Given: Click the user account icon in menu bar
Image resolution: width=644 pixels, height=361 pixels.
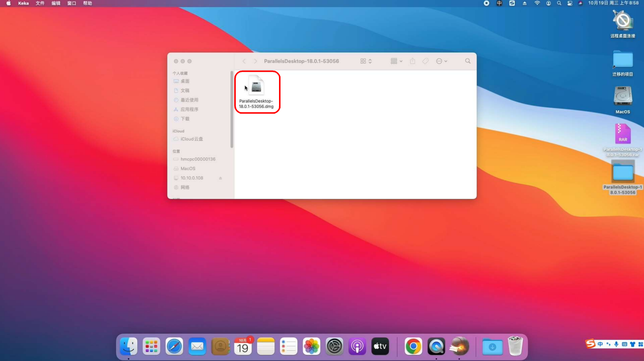Looking at the screenshot, I should click(x=548, y=3).
